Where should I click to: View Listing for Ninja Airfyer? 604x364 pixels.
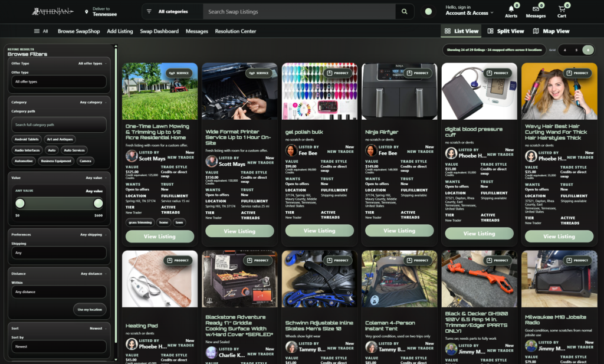399,231
